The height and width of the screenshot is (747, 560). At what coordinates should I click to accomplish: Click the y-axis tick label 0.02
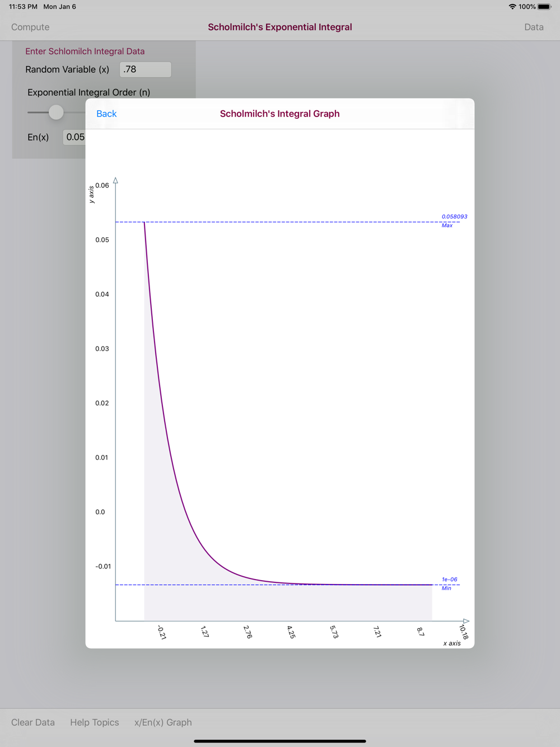pyautogui.click(x=102, y=403)
